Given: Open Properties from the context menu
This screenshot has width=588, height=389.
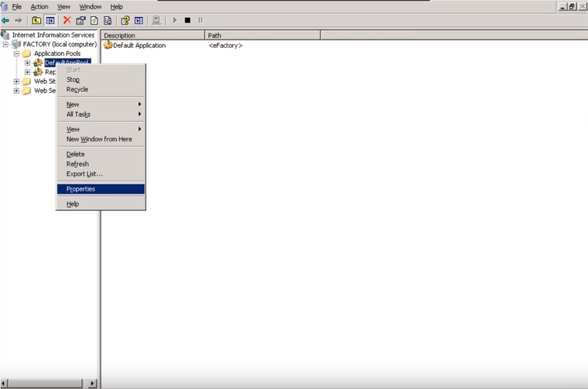Looking at the screenshot, I should (x=101, y=189).
